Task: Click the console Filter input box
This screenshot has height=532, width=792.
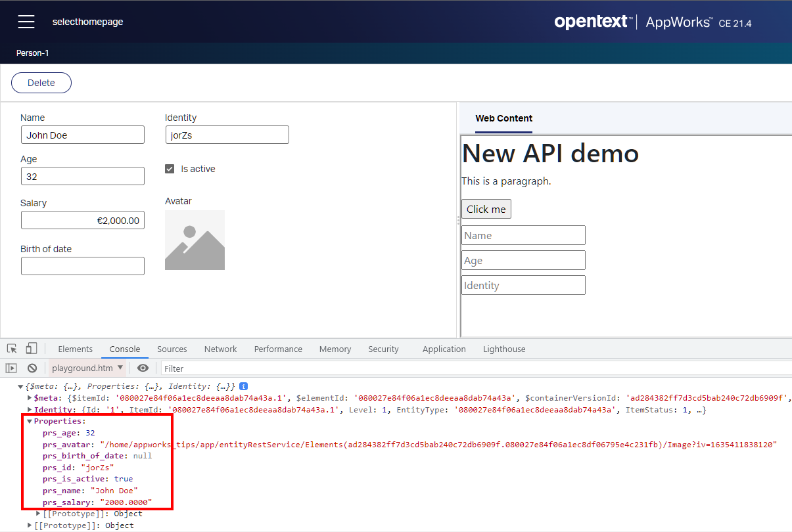Action: point(460,368)
